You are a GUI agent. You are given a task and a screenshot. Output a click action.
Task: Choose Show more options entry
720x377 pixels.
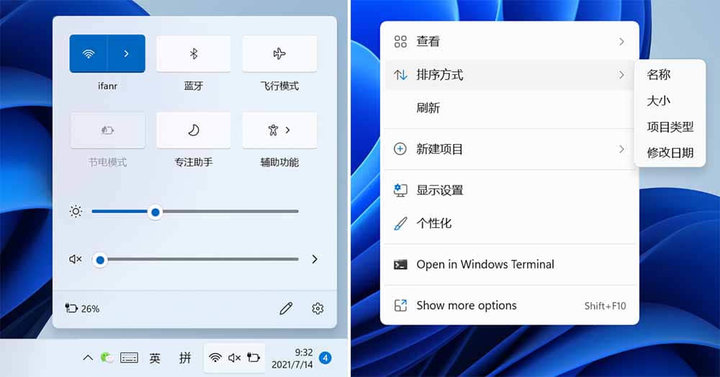tap(510, 306)
